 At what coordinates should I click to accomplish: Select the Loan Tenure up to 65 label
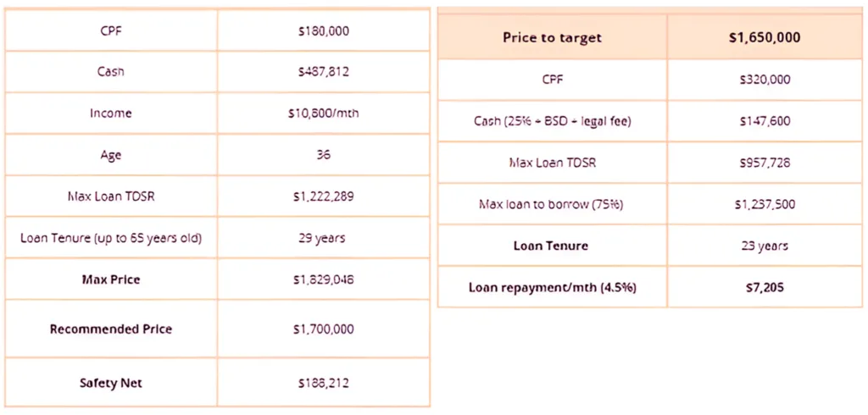(111, 238)
